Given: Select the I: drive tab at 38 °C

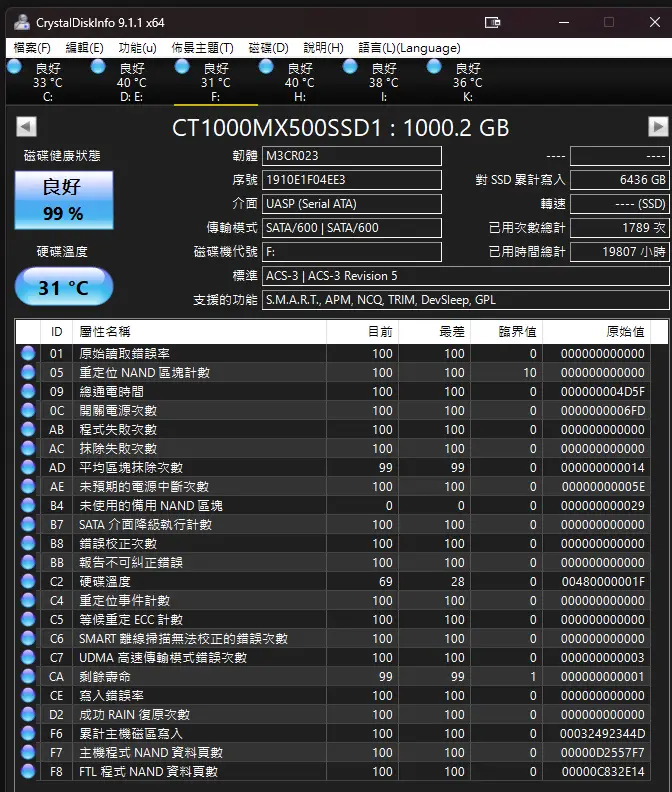Looking at the screenshot, I should coord(384,81).
